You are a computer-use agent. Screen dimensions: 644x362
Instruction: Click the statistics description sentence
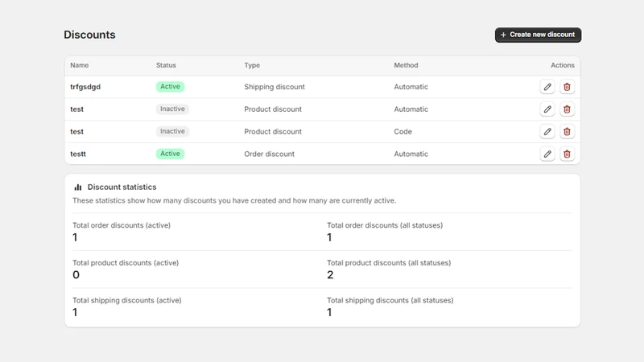point(234,200)
